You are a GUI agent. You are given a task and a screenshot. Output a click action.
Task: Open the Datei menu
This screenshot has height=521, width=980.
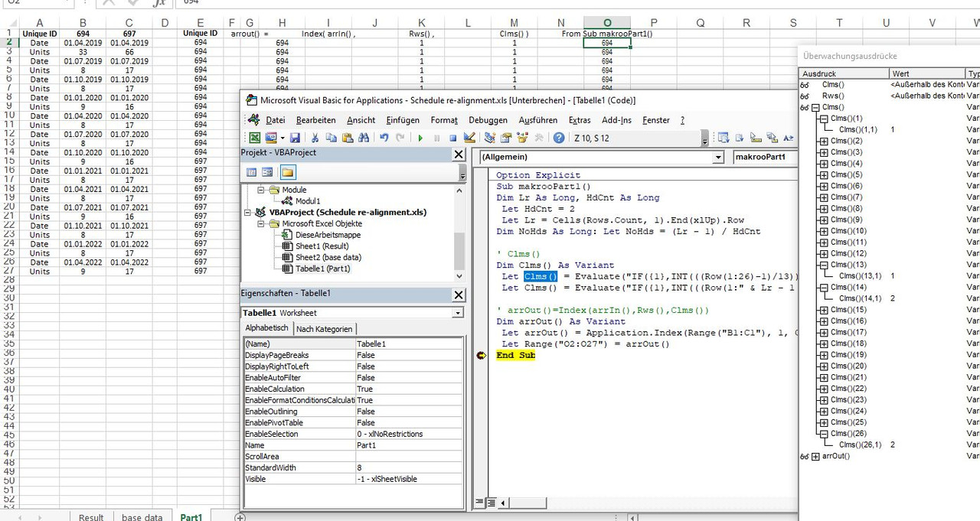[x=275, y=120]
